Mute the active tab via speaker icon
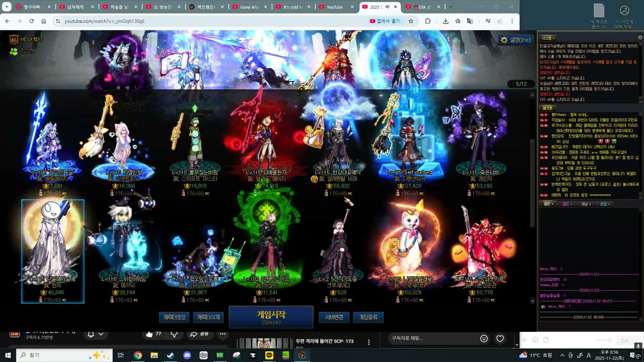Image resolution: width=644 pixels, height=362 pixels. 387,7
